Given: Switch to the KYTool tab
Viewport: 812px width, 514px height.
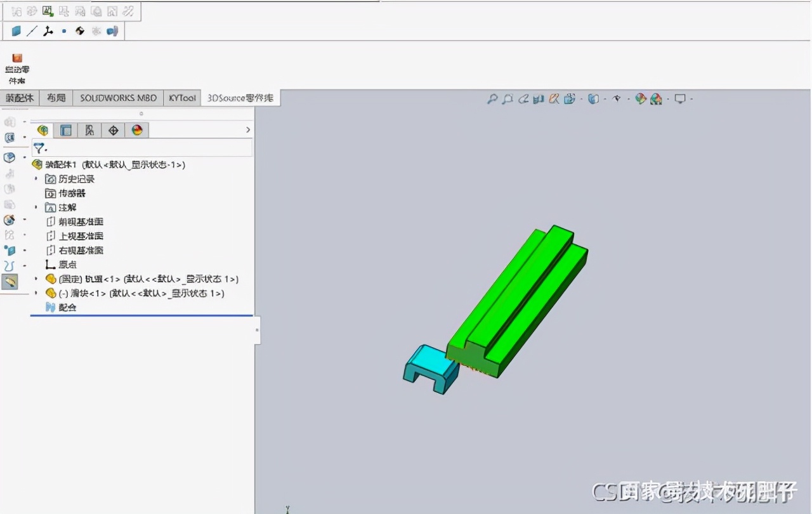Looking at the screenshot, I should (x=182, y=98).
